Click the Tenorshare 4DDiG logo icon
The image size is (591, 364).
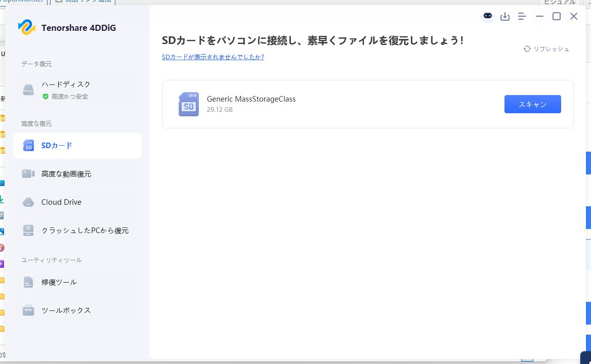click(26, 28)
